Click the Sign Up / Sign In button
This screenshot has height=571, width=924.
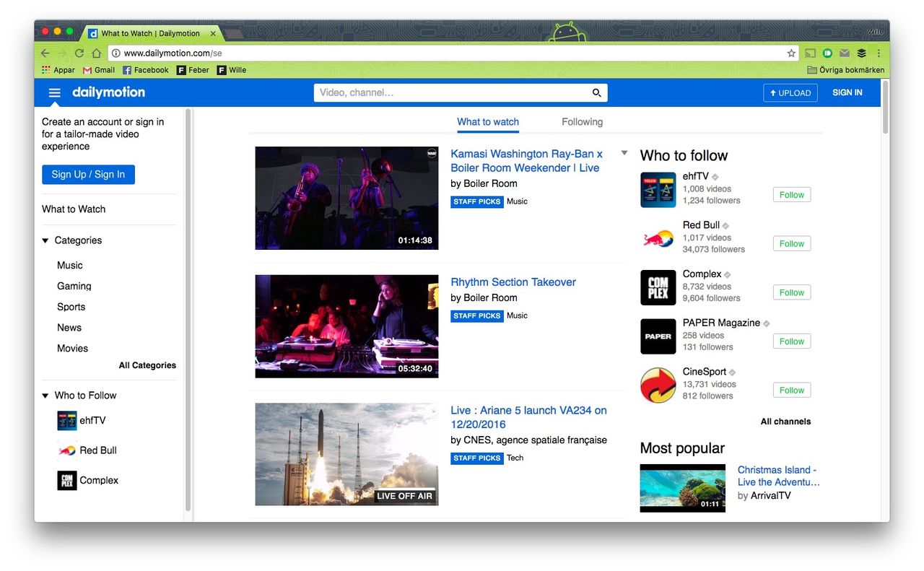pos(88,175)
